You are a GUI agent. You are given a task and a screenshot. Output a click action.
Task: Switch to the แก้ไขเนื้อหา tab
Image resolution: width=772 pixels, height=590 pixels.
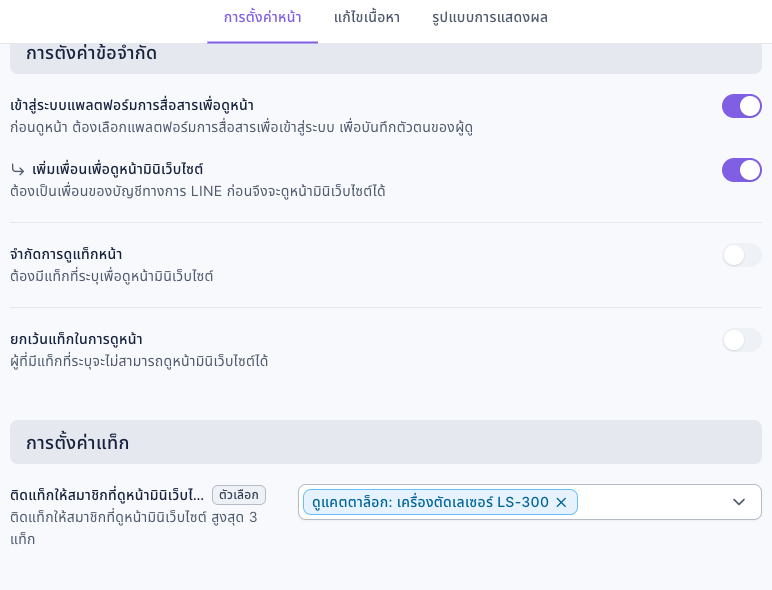click(367, 18)
